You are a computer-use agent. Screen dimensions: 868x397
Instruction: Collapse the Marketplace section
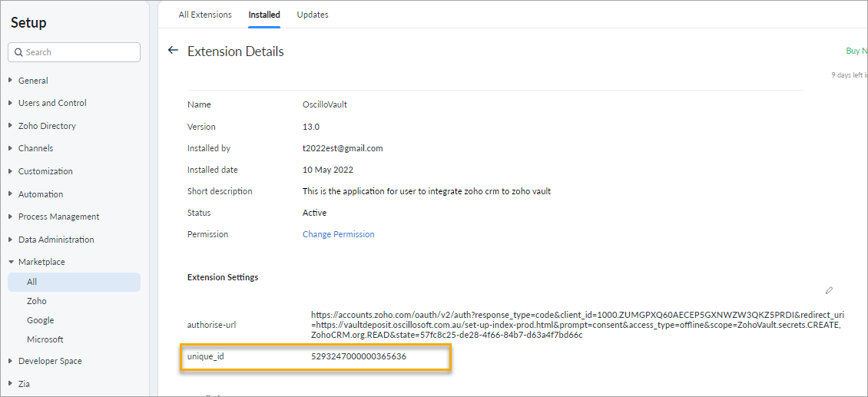(11, 263)
